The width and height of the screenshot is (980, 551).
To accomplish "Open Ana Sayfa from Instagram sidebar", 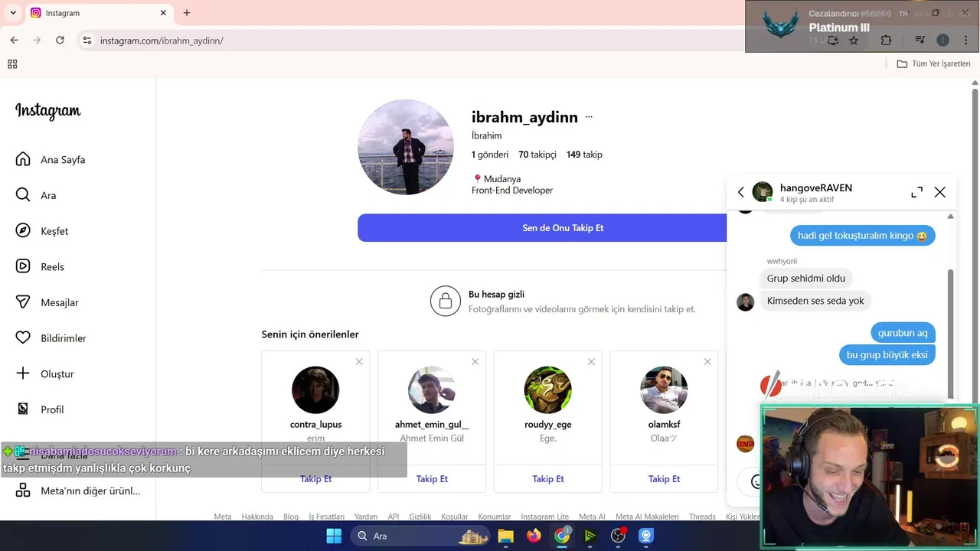I will tap(51, 160).
